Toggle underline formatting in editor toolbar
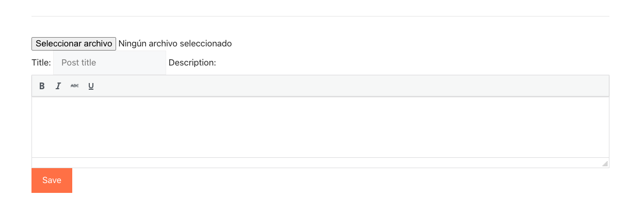 [x=91, y=86]
